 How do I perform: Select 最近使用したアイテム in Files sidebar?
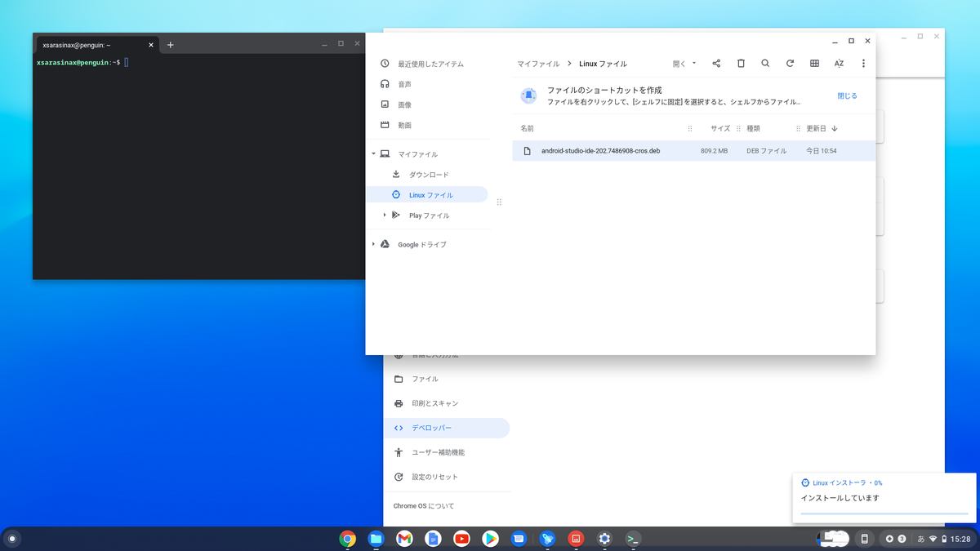tap(430, 64)
